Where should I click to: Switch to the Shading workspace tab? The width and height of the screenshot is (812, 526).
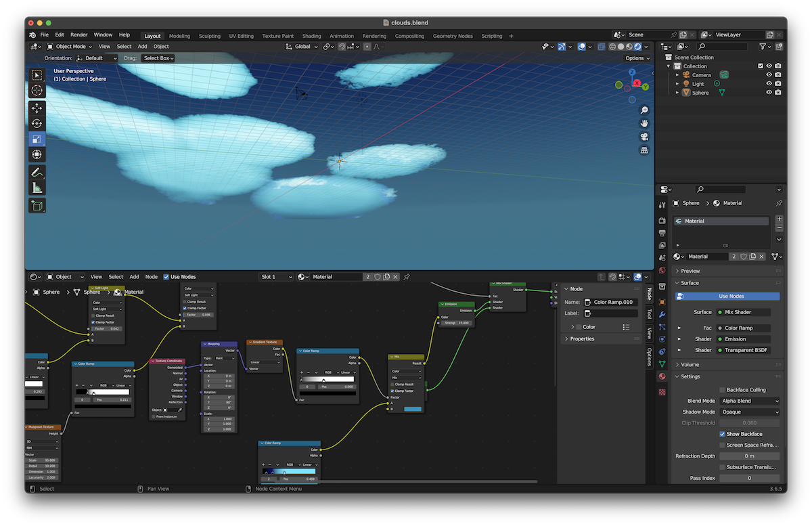click(311, 36)
